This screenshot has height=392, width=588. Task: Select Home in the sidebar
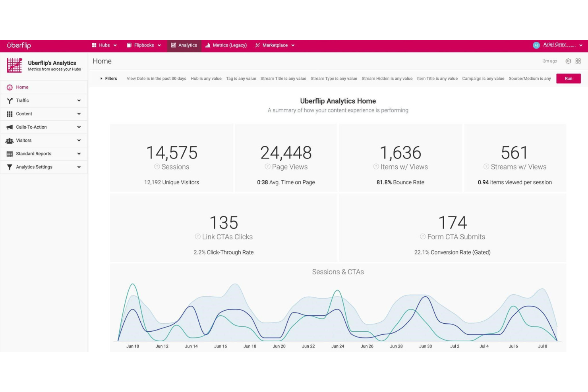pos(44,87)
